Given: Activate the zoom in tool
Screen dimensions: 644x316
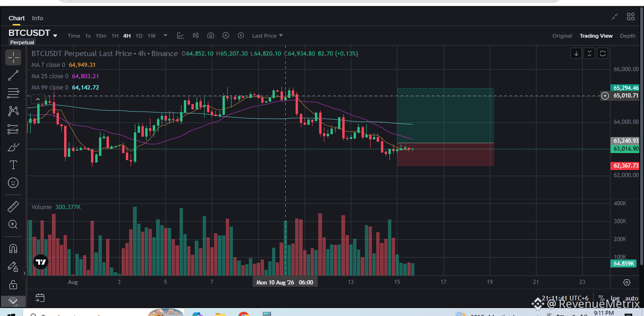Looking at the screenshot, I should (13, 225).
